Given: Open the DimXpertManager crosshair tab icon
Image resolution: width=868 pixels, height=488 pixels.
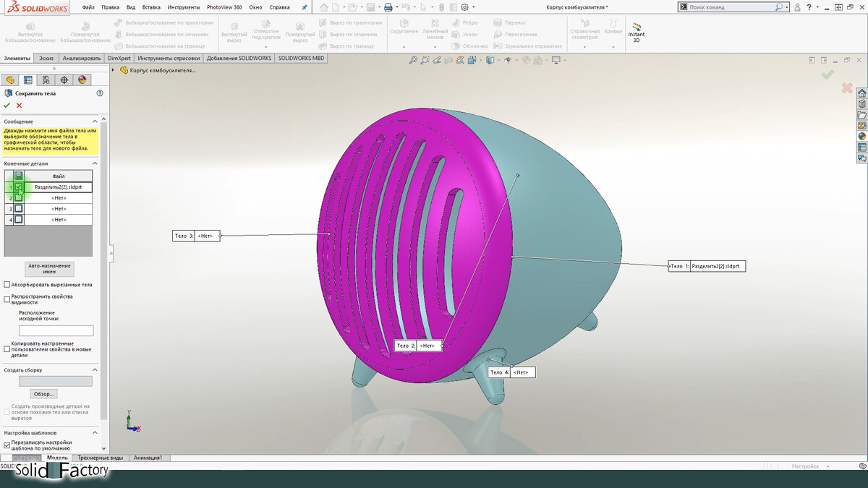Looking at the screenshot, I should (x=64, y=80).
